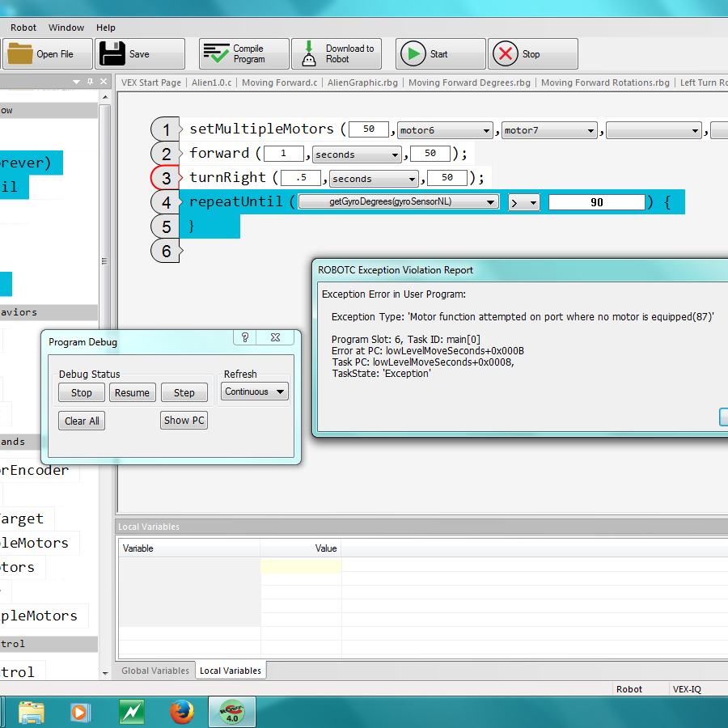Select line number 2 marker

pos(166,154)
